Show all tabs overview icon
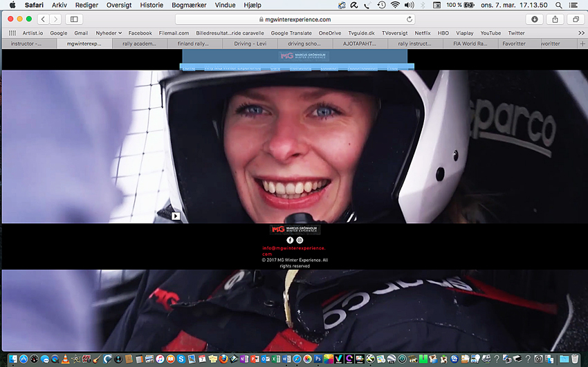 coord(576,19)
